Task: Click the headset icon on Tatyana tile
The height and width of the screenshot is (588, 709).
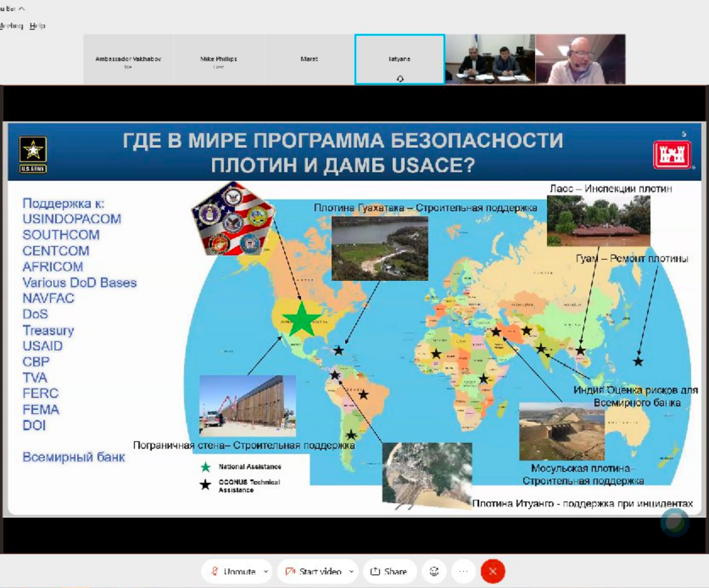Action: [400, 79]
